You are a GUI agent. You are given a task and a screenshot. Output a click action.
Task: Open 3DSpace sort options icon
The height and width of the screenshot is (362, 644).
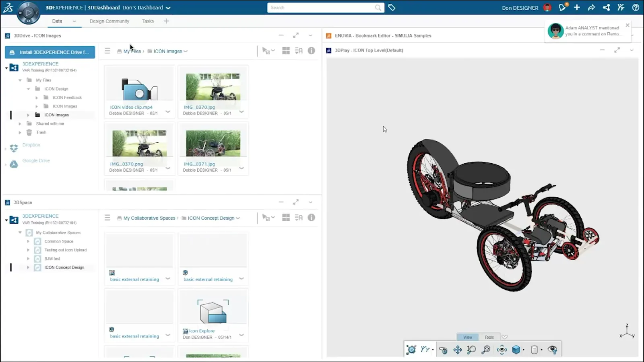click(x=299, y=218)
